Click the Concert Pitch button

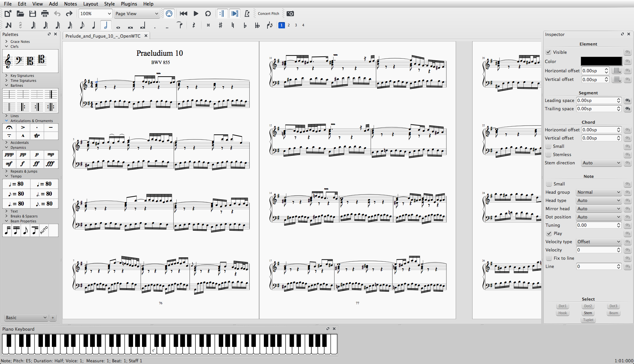(x=268, y=14)
